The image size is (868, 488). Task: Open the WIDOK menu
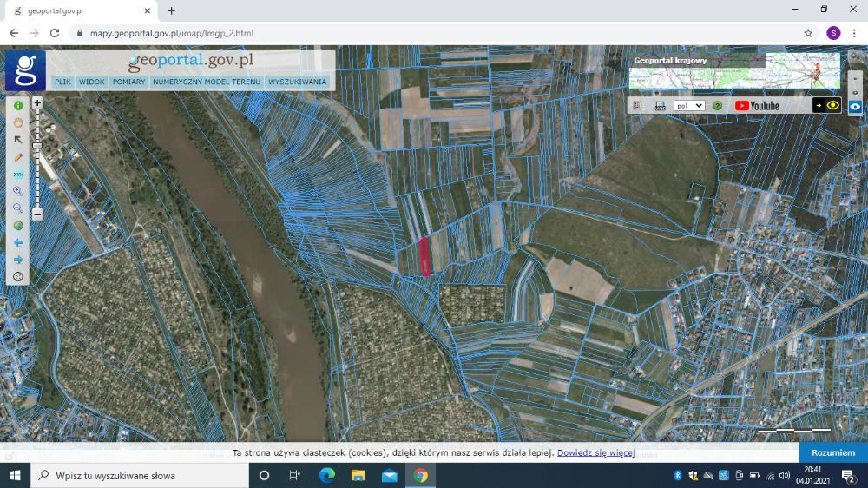point(91,82)
